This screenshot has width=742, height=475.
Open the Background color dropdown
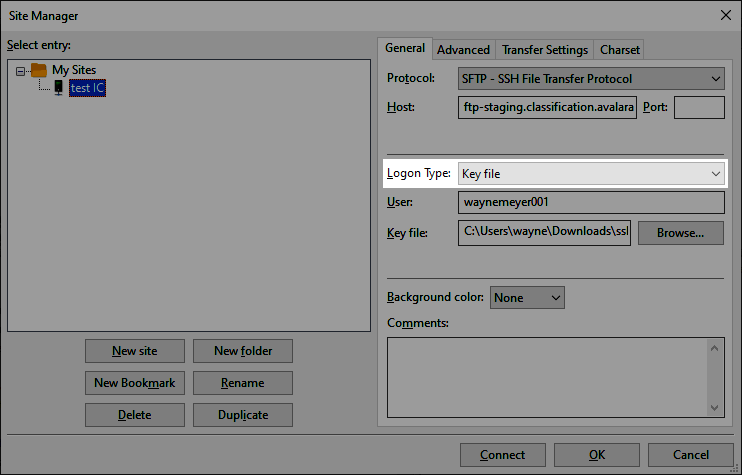[528, 297]
